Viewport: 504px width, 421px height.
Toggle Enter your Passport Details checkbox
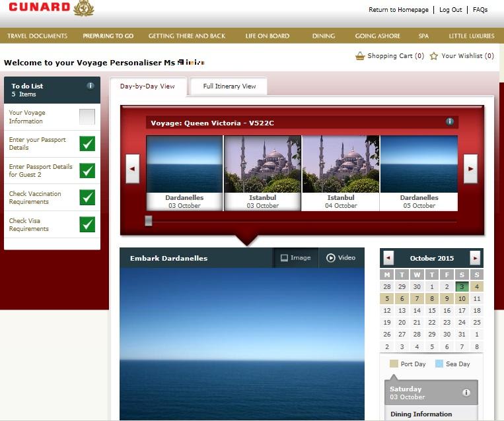click(x=87, y=144)
